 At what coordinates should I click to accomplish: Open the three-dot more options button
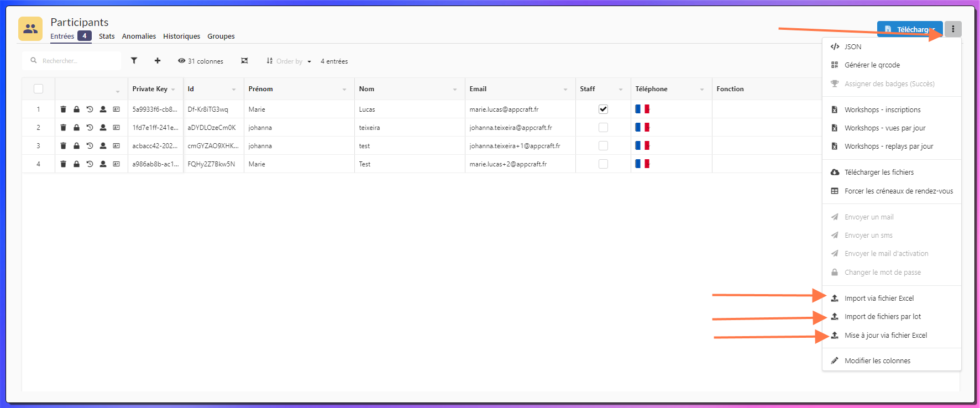953,29
